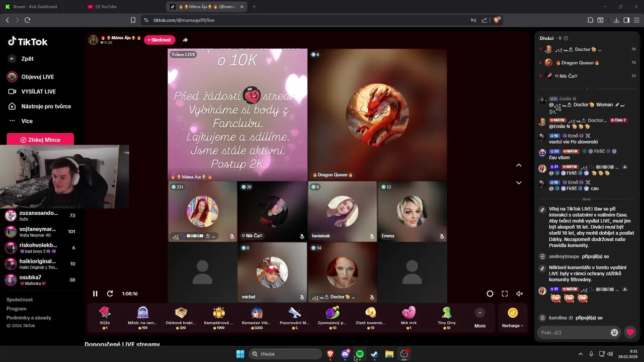Toggle the browser sidebar panel
This screenshot has height=362, width=644.
tap(626, 20)
